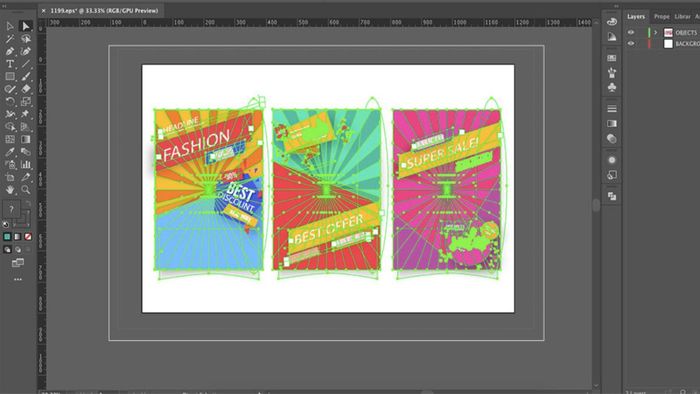Screen dimensions: 700x394
Task: Hide the OBJECTS layer
Action: coord(631,32)
